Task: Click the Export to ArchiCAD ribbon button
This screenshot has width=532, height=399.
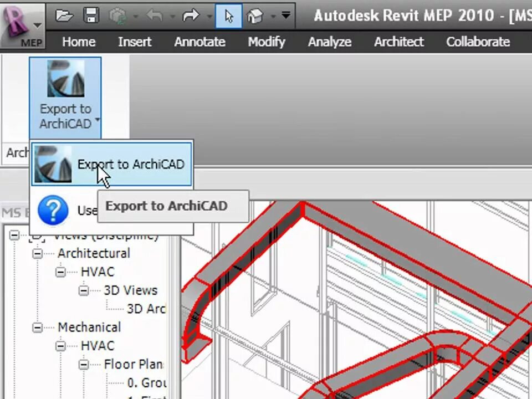Action: click(x=65, y=98)
